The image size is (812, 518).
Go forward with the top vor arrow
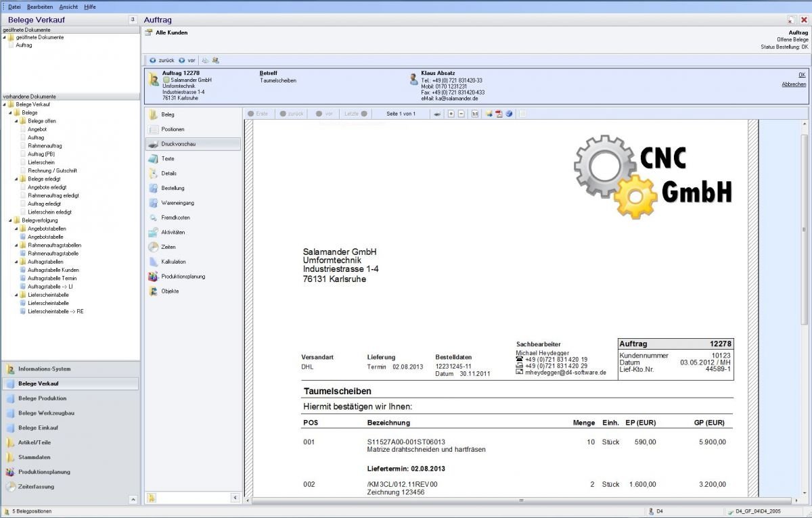coord(187,60)
